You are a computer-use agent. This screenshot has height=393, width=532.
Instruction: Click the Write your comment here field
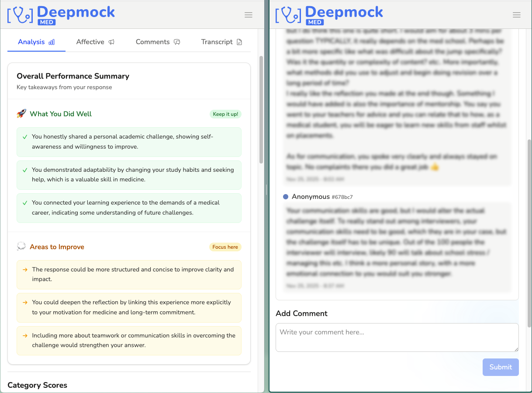(x=397, y=337)
